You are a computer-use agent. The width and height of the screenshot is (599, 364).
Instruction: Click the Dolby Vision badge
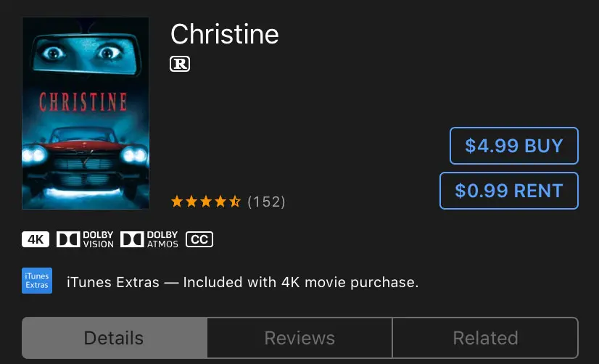pos(85,239)
